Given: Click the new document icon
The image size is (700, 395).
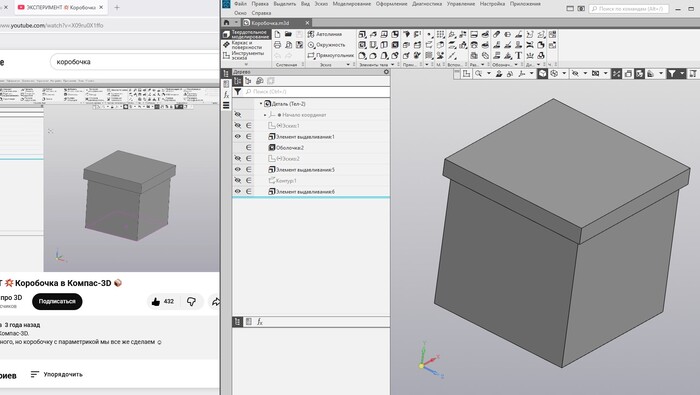Looking at the screenshot, I should 278,34.
